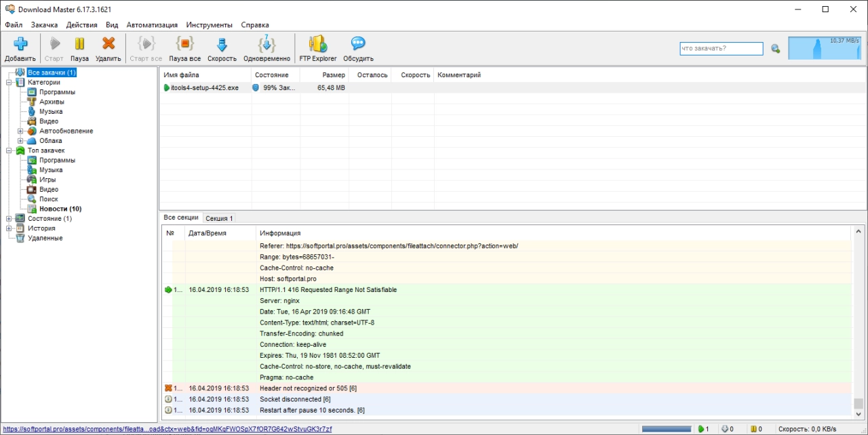Select Все закачки (1) in the tree
The image size is (868, 435).
point(52,72)
